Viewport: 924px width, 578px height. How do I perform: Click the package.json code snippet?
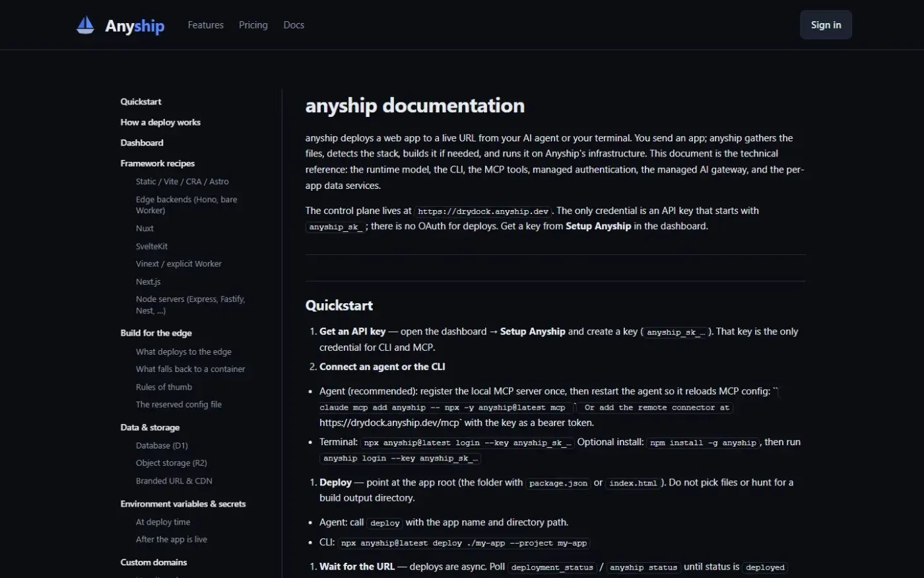click(x=558, y=484)
